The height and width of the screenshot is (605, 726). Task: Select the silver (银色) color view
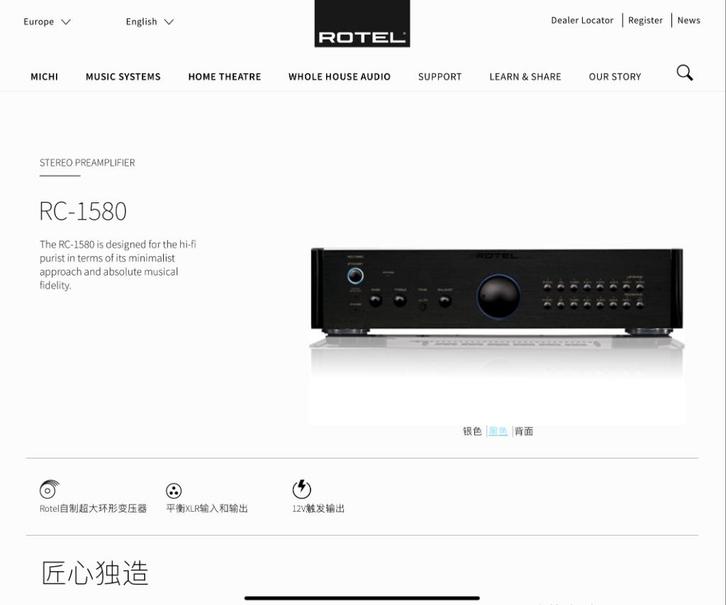[472, 431]
